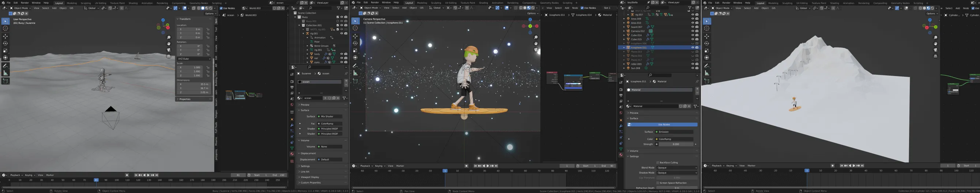980x193 pixels.
Task: Select the Cursor tool in the left viewport
Action: [5, 29]
